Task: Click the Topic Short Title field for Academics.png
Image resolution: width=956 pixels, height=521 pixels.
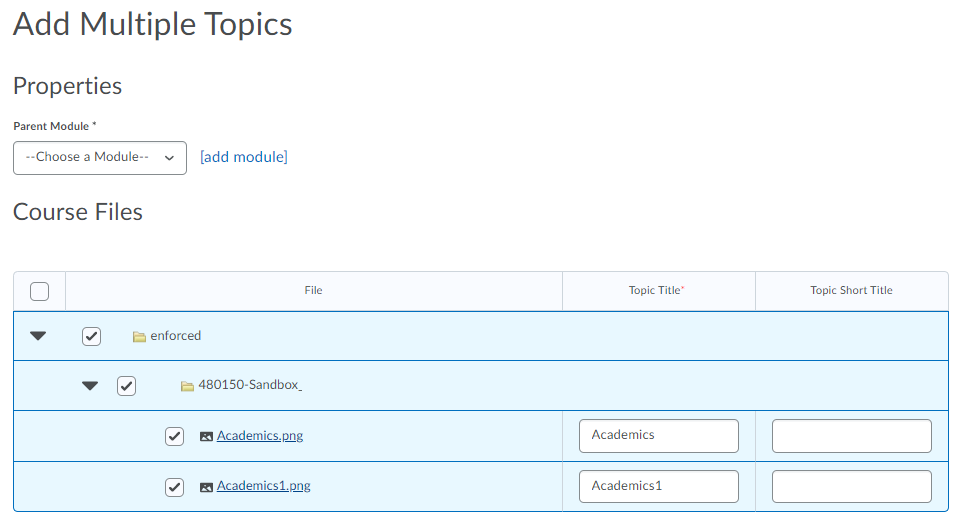Action: 851,436
